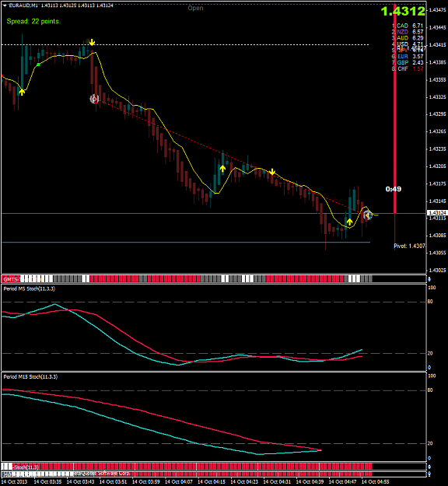Click the 14 Oct 04:31 time label
448x486 pixels.
(277, 482)
